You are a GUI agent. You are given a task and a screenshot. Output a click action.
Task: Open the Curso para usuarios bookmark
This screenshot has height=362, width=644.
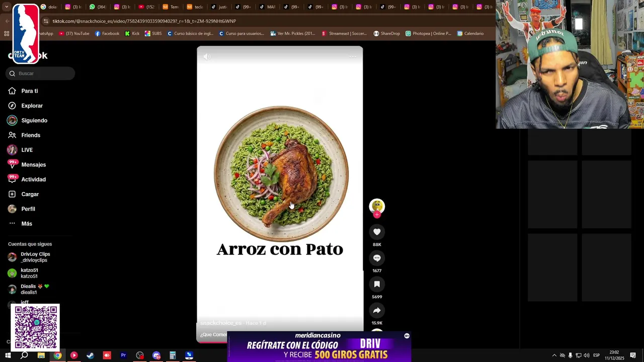[x=242, y=34]
